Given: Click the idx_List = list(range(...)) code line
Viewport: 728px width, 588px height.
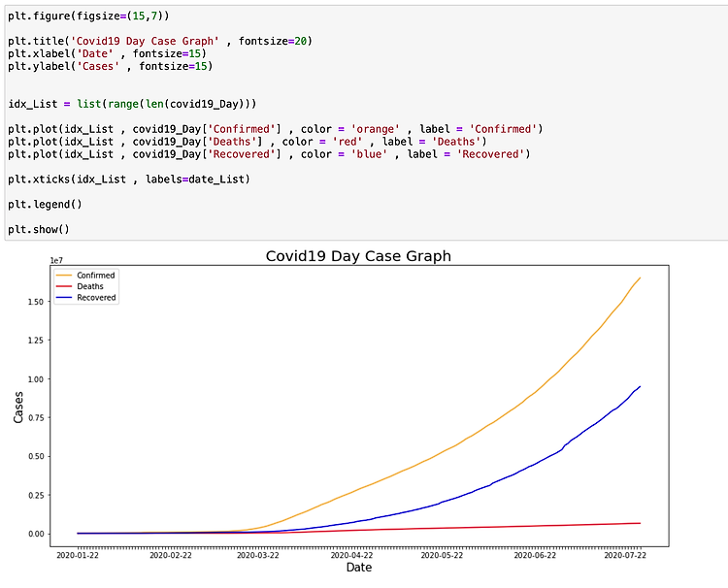Looking at the screenshot, I should point(132,104).
